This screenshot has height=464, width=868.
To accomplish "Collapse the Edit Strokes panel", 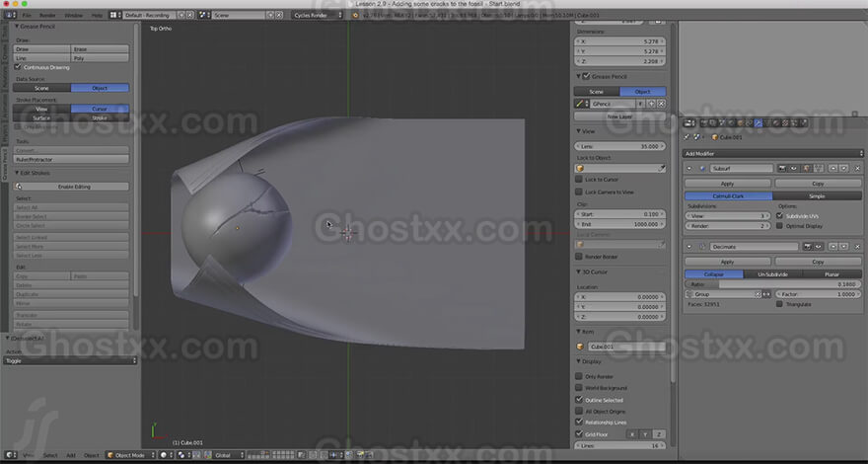I will click(17, 173).
